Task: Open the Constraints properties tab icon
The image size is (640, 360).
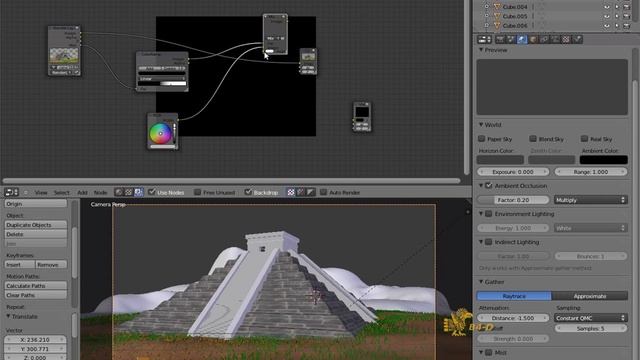Action: tap(544, 39)
